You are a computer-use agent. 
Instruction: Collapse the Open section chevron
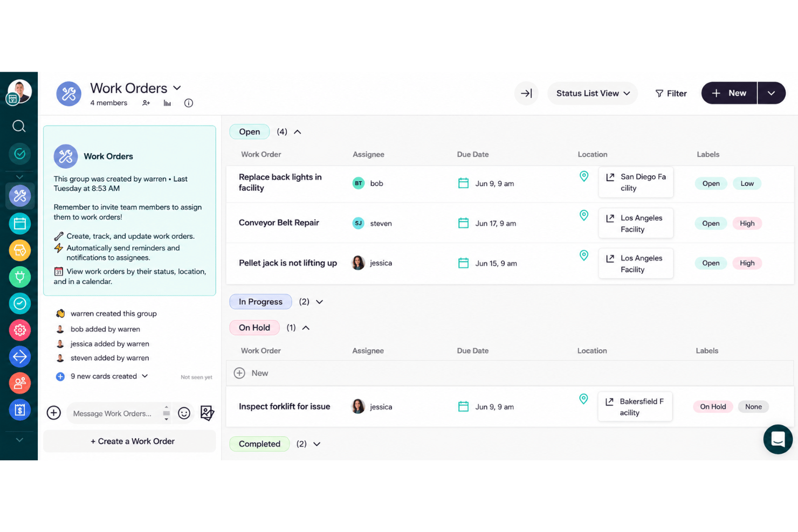(x=297, y=132)
